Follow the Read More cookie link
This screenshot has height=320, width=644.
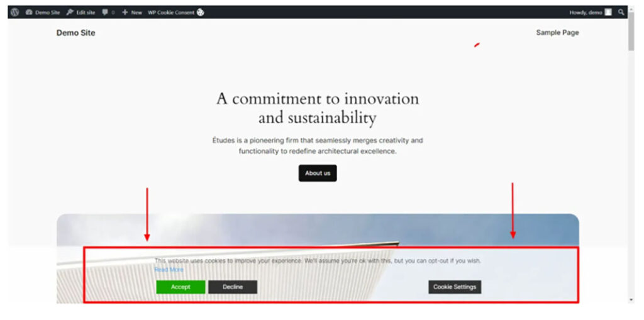pos(169,270)
